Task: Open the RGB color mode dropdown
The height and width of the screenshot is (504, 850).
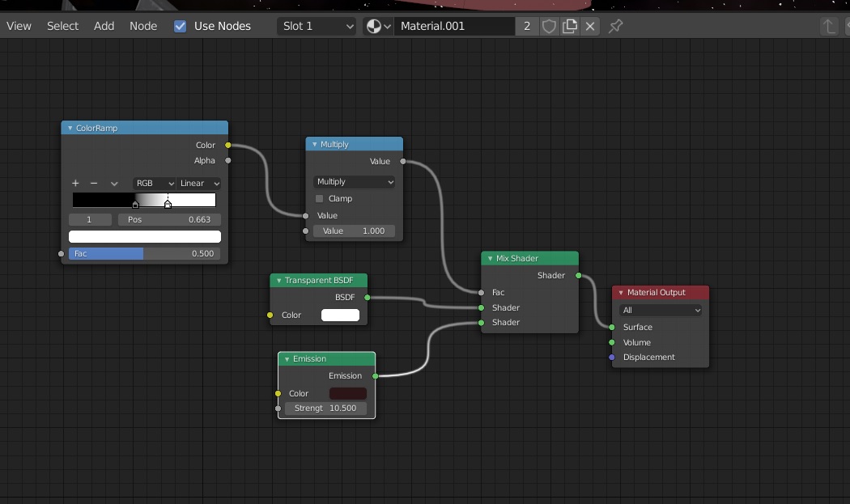Action: pos(155,183)
